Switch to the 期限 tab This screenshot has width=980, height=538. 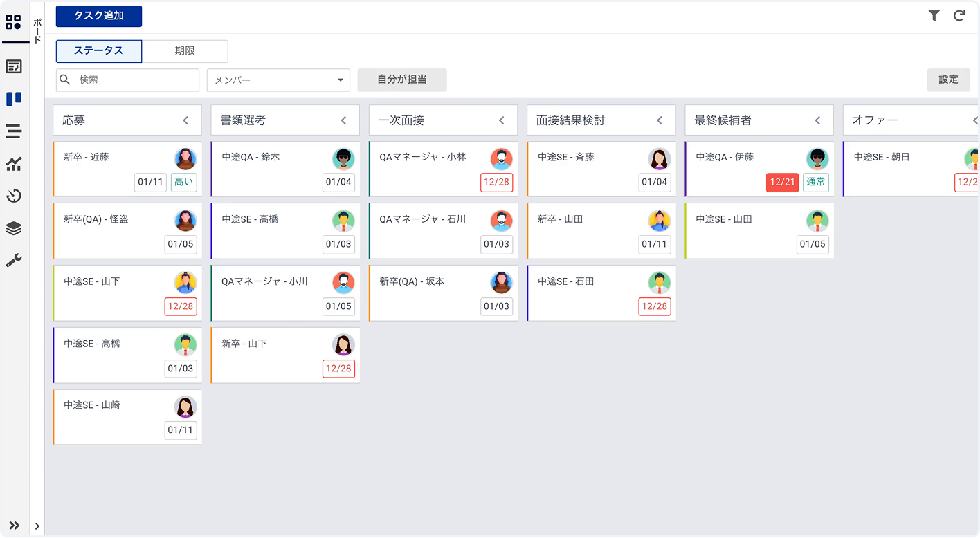pyautogui.click(x=185, y=51)
